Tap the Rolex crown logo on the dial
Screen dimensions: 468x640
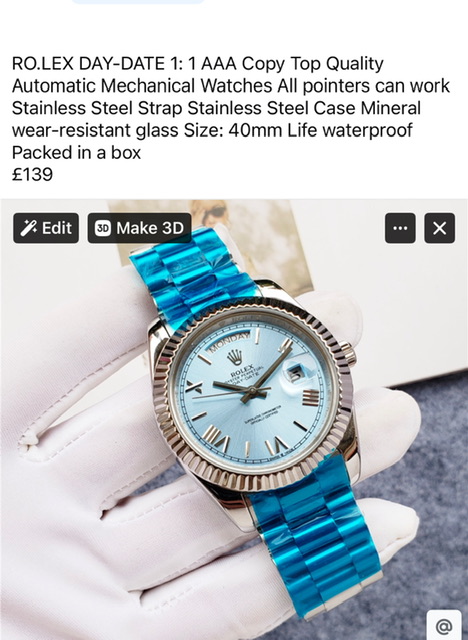click(235, 357)
